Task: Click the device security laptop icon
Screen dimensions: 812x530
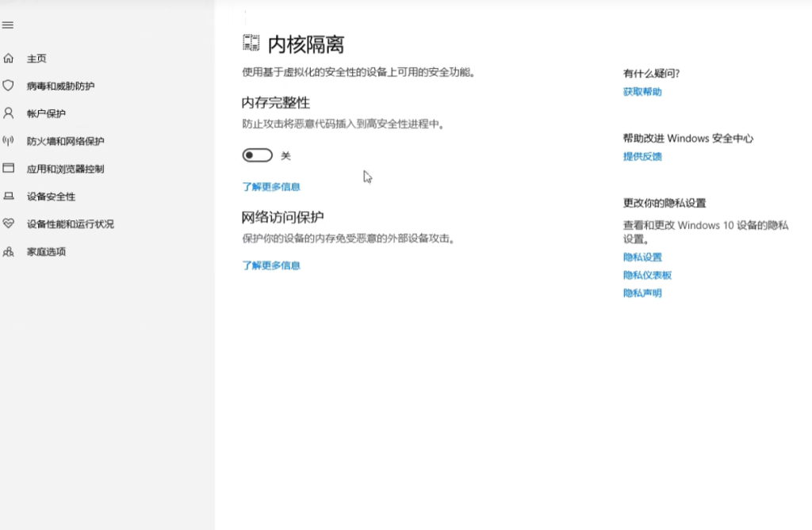Action: [9, 196]
